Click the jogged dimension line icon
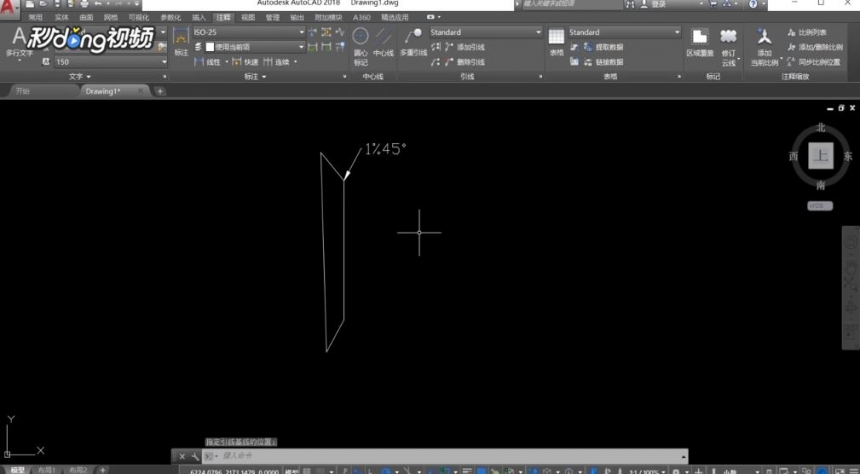 [340, 32]
